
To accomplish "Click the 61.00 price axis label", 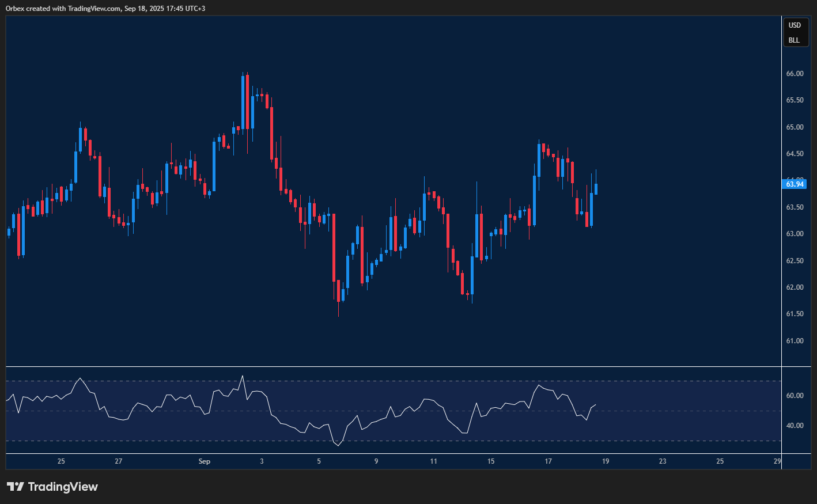I will point(795,341).
